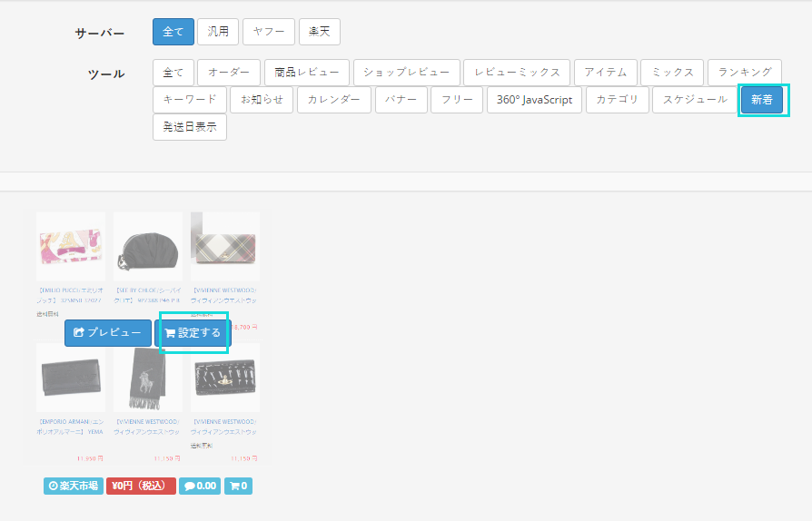This screenshot has height=521, width=812.
Task: Choose the アイテム tool filter
Action: point(606,73)
